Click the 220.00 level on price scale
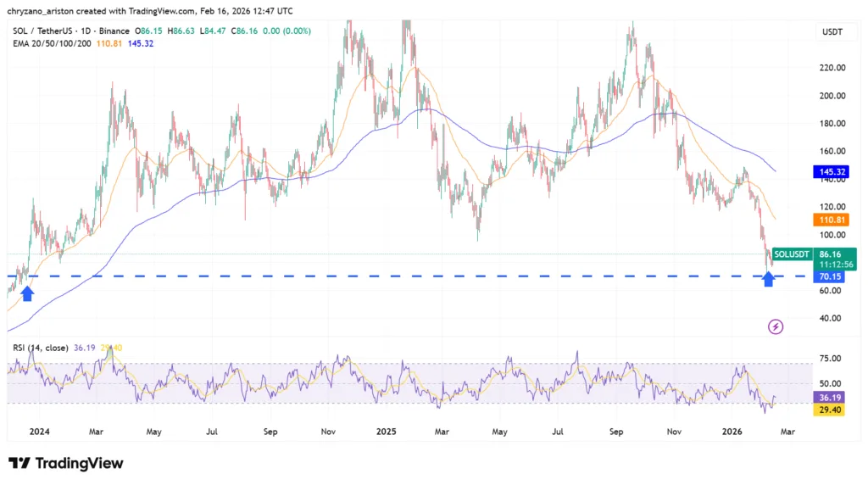868x485 pixels. 829,68
